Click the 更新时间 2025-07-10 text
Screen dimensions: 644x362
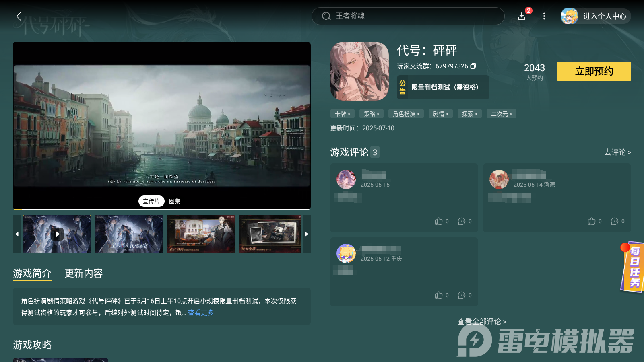pos(362,128)
